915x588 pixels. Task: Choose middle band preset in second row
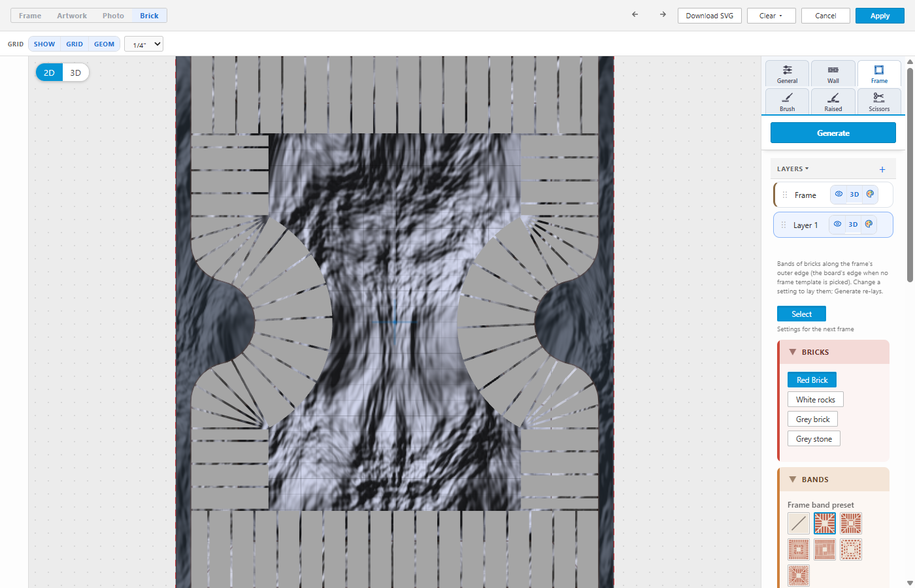click(825, 549)
